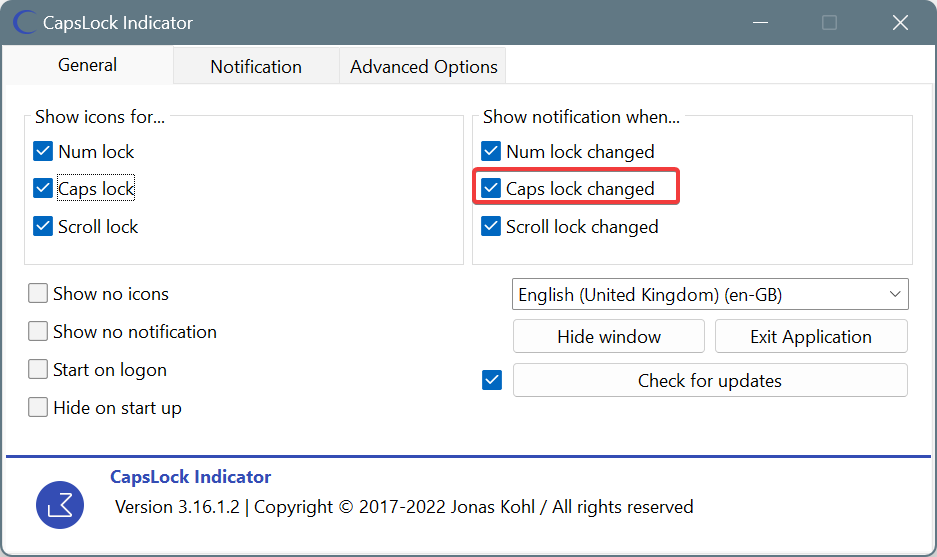Disable the Scroll lock icon checkbox
Viewport: 937px width, 557px height.
click(x=43, y=227)
